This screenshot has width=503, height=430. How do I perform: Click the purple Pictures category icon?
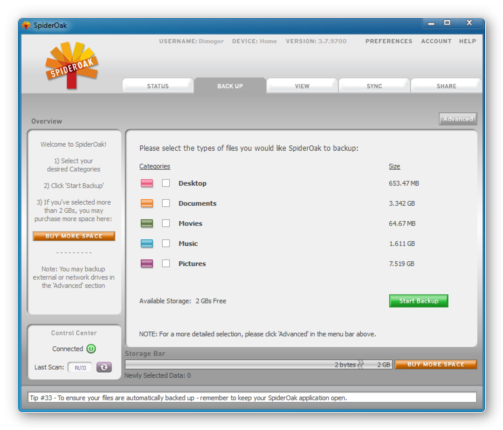point(147,264)
